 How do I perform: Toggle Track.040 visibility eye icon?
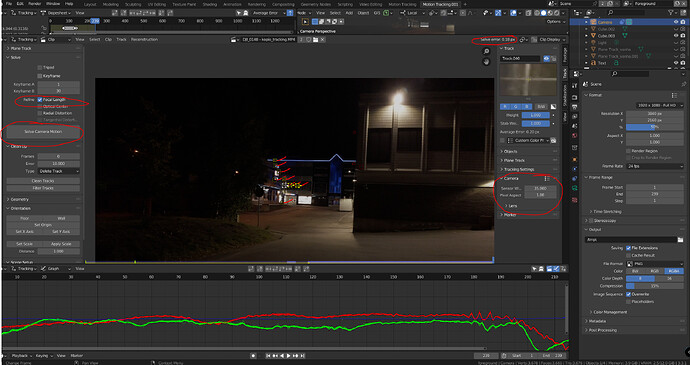pyautogui.click(x=547, y=59)
